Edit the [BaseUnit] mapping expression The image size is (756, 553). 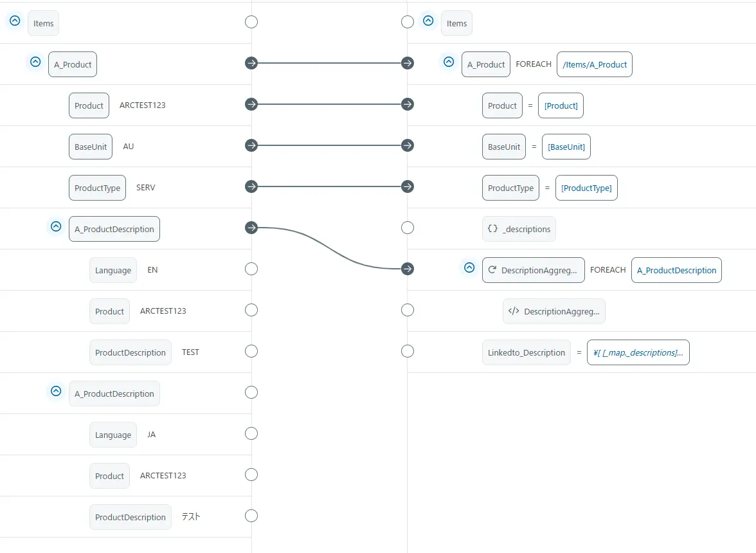click(566, 147)
